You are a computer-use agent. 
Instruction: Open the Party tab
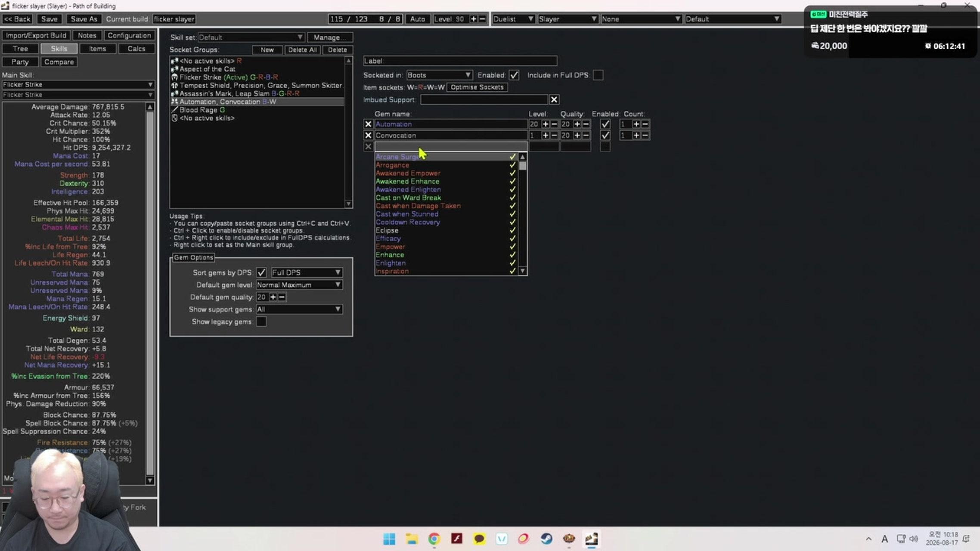pyautogui.click(x=20, y=62)
